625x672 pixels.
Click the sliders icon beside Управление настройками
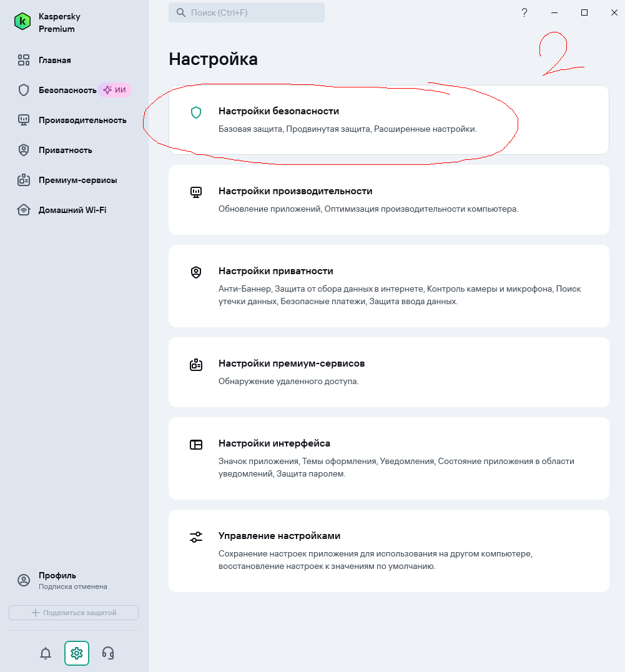[196, 537]
